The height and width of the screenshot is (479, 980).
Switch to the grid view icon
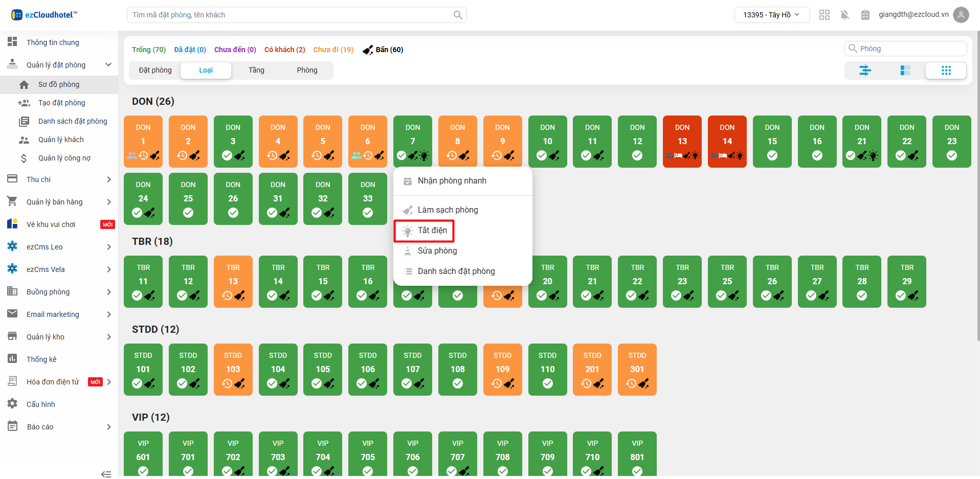click(946, 71)
